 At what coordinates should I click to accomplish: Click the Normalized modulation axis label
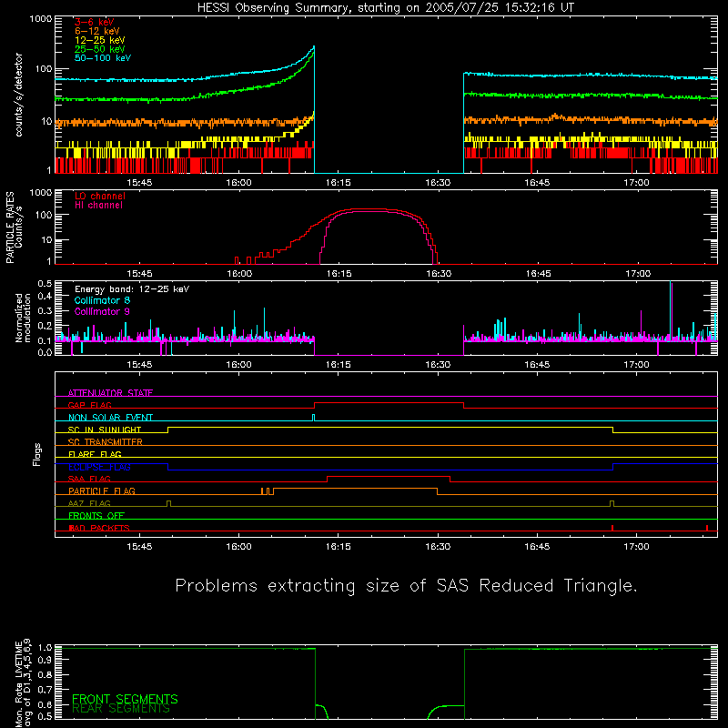[24, 318]
